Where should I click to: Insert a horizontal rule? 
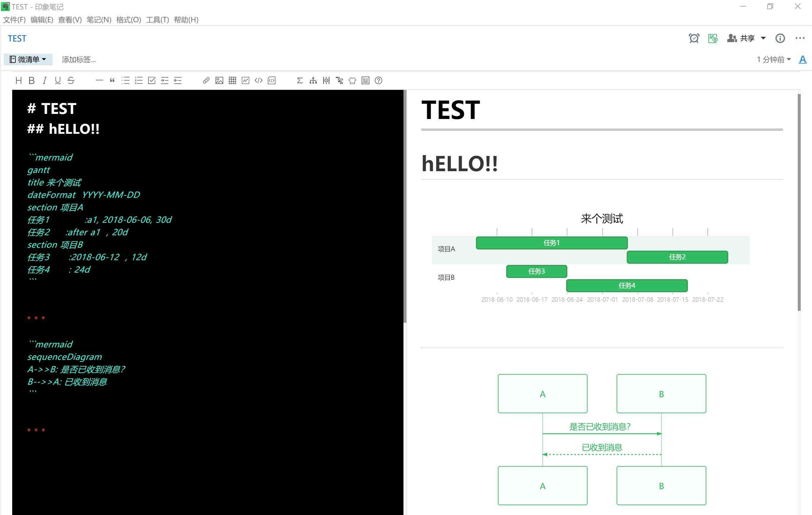click(99, 81)
